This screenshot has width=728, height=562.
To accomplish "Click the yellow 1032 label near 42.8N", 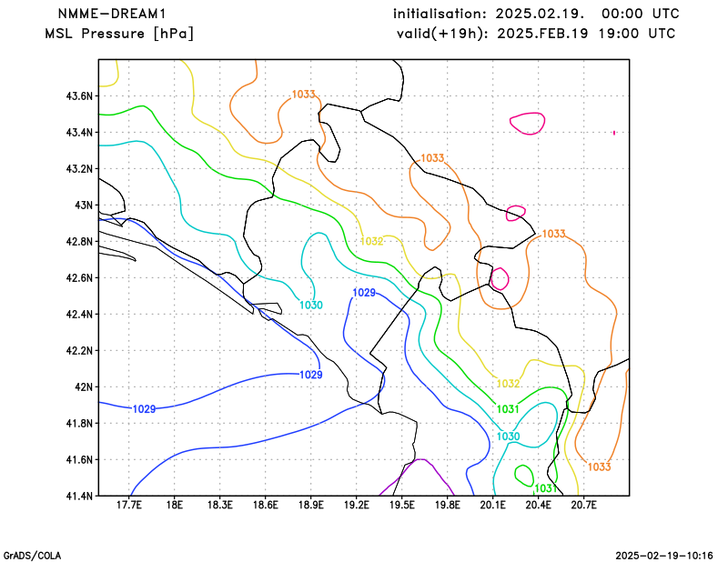I will tap(372, 241).
